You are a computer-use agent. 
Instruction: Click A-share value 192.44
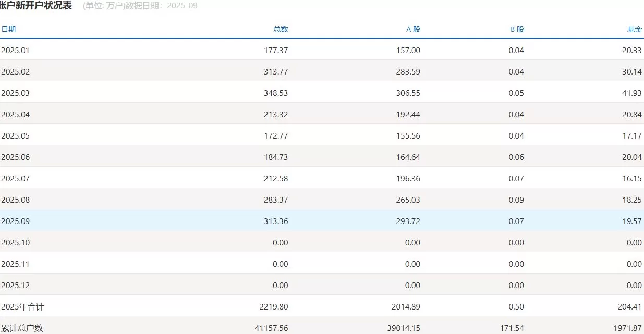point(408,115)
